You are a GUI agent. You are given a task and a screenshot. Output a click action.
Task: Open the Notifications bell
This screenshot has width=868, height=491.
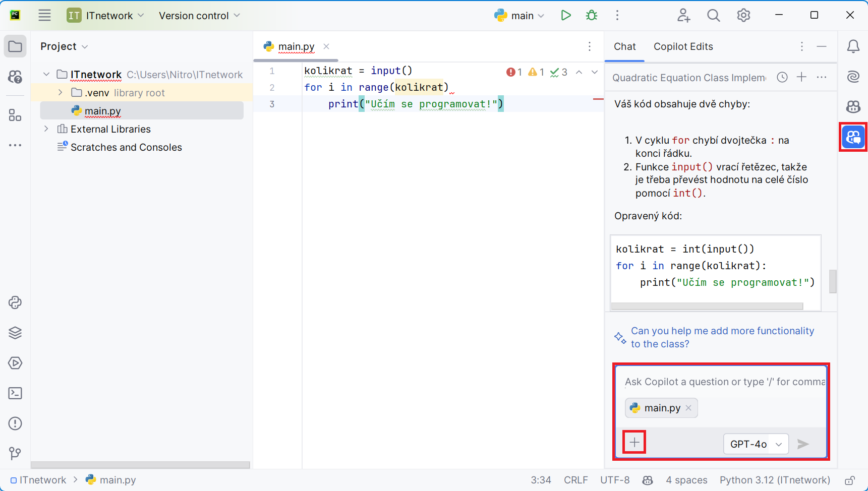click(x=853, y=46)
